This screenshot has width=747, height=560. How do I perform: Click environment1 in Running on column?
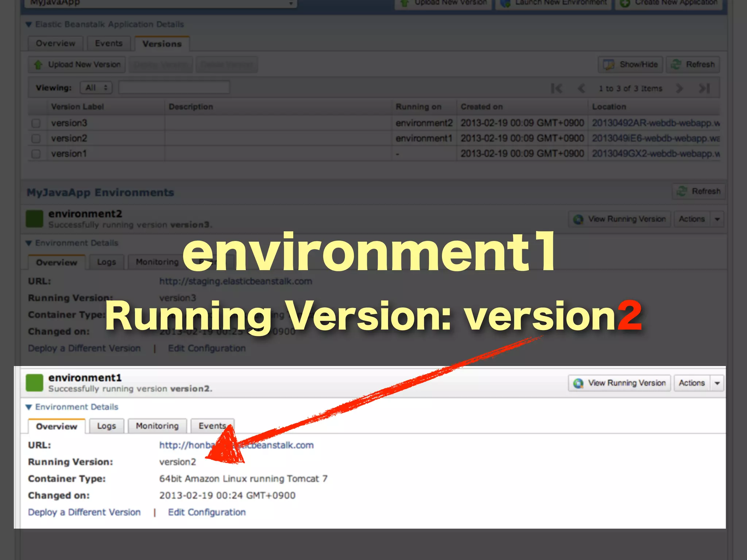tap(424, 138)
